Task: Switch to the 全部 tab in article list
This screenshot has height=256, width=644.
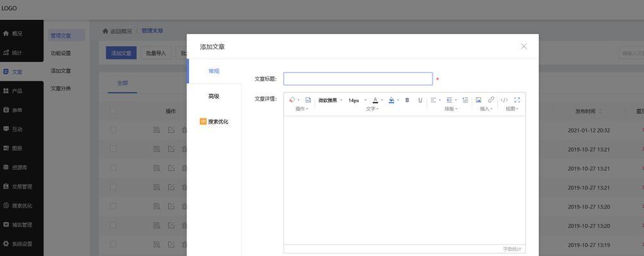Action: point(122,83)
